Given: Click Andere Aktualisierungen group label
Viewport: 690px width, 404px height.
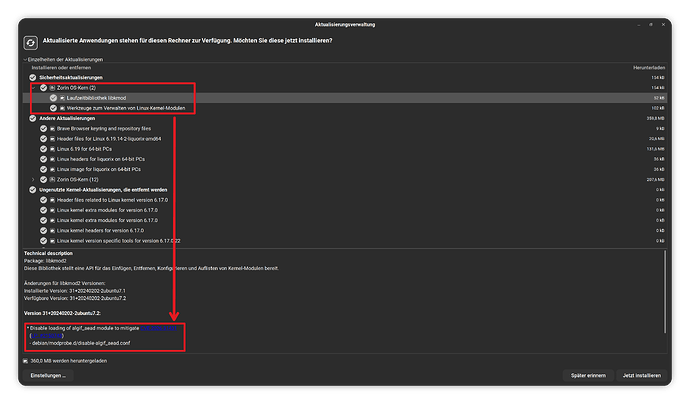Looking at the screenshot, I should click(x=67, y=118).
